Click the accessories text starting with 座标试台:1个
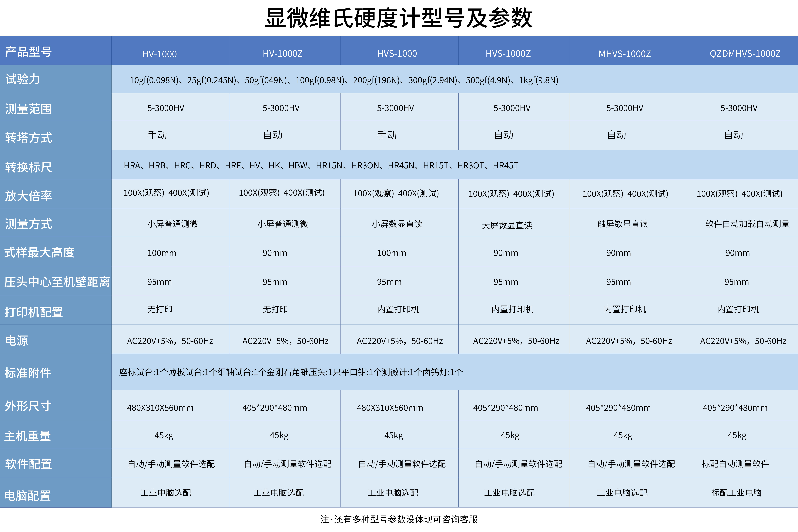798x532 pixels. pos(291,372)
